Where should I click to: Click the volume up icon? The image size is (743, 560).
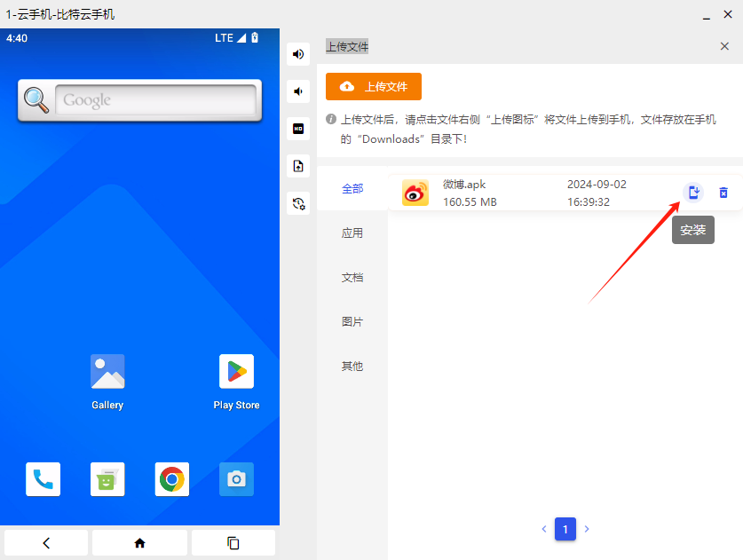pyautogui.click(x=298, y=54)
